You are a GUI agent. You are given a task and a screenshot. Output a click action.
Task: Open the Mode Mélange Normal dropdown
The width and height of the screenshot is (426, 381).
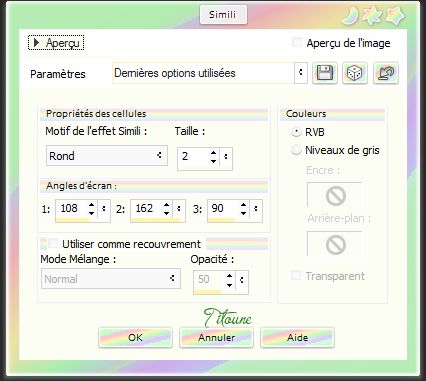pyautogui.click(x=111, y=279)
